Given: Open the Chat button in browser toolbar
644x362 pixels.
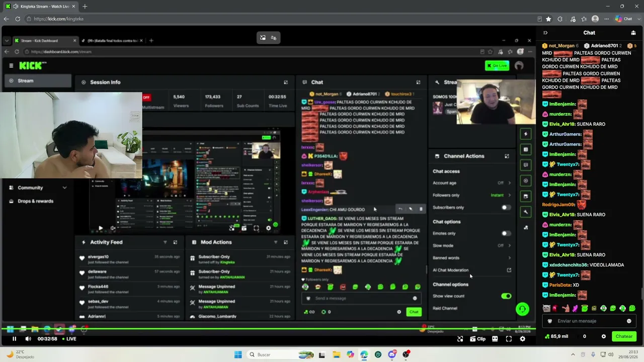Looking at the screenshot, I should point(624,19).
